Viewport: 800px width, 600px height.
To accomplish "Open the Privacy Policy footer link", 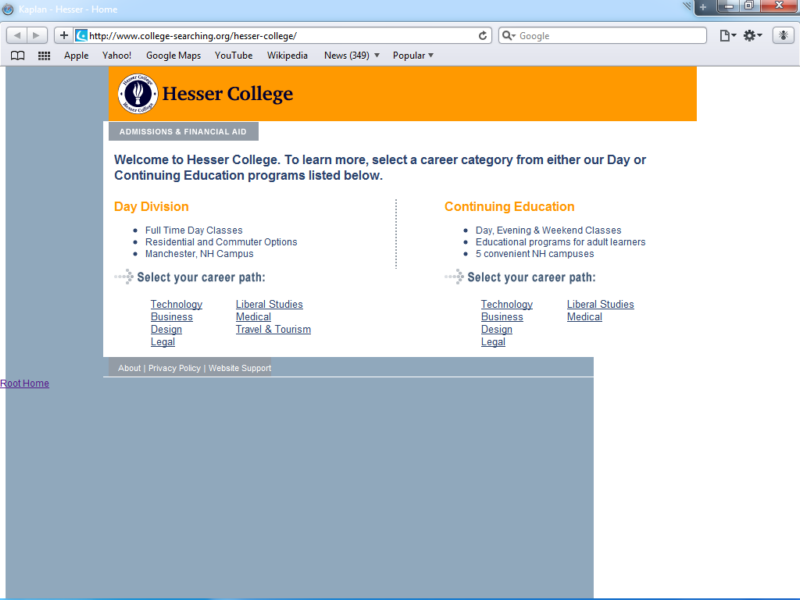I will click(x=174, y=368).
